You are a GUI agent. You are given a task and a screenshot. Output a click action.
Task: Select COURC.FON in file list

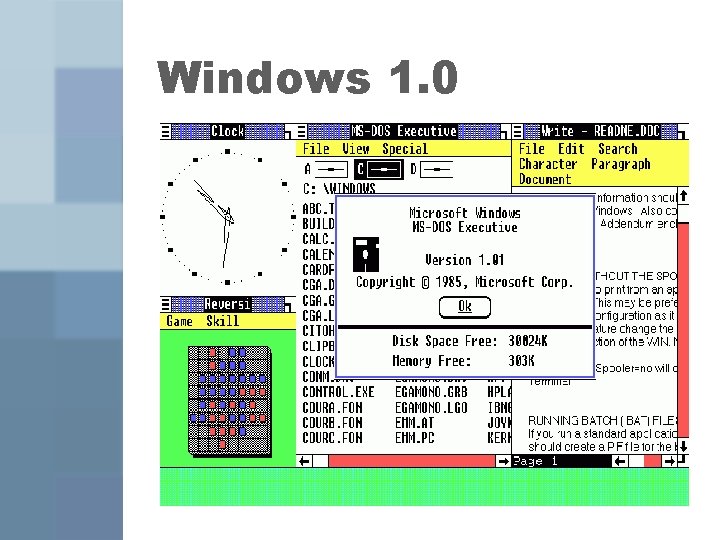click(332, 438)
